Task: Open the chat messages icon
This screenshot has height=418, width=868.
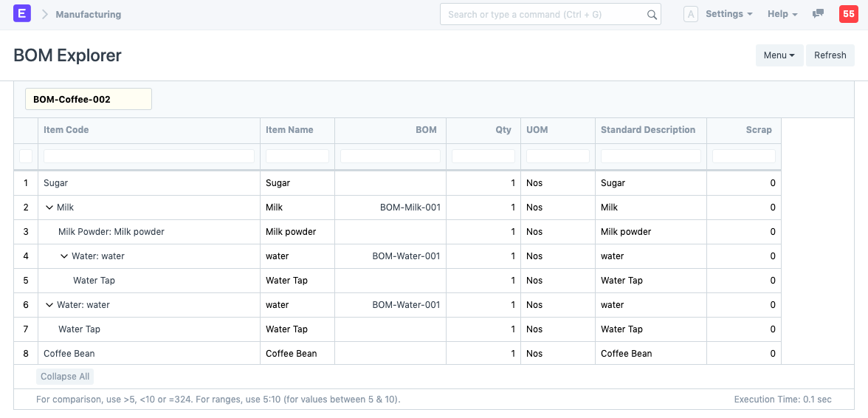Action: (x=818, y=14)
